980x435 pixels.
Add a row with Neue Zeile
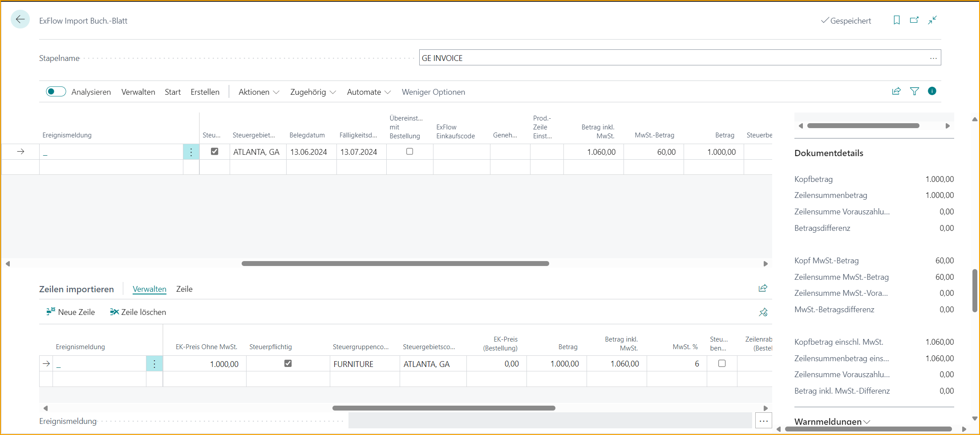point(70,312)
